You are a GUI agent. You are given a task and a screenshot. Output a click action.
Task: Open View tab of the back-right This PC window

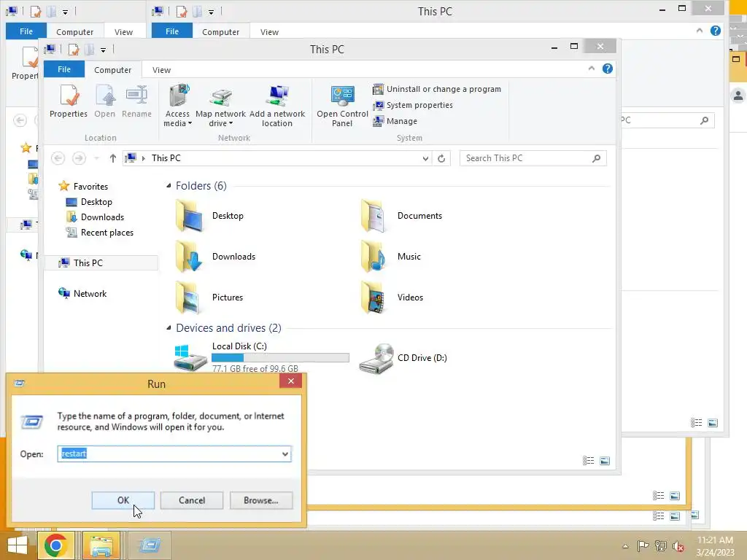tap(269, 32)
